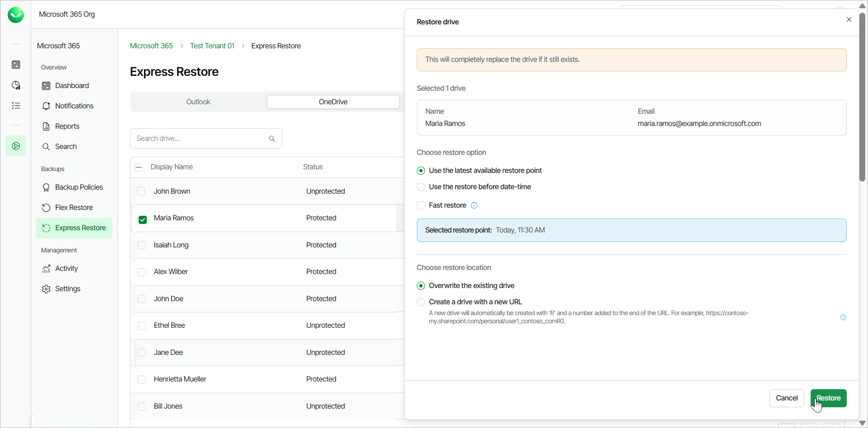The height and width of the screenshot is (428, 868).
Task: Click the Settings gear icon
Action: click(x=46, y=289)
